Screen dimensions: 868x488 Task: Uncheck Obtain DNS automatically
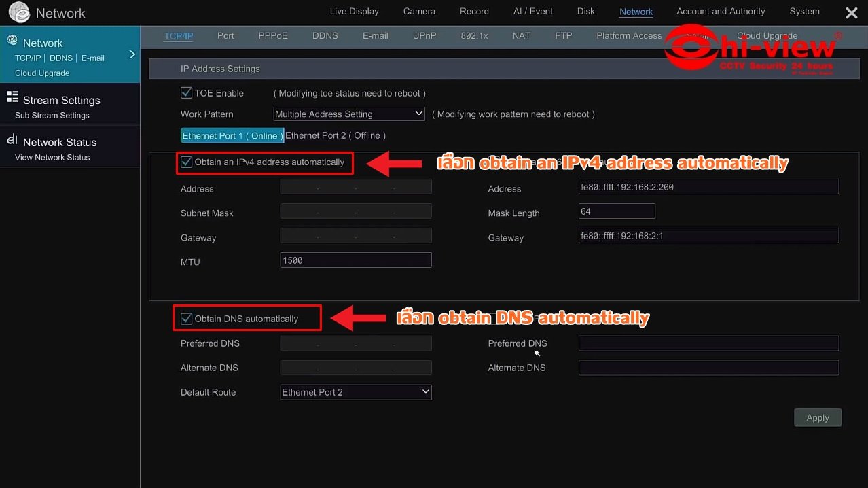pyautogui.click(x=186, y=319)
